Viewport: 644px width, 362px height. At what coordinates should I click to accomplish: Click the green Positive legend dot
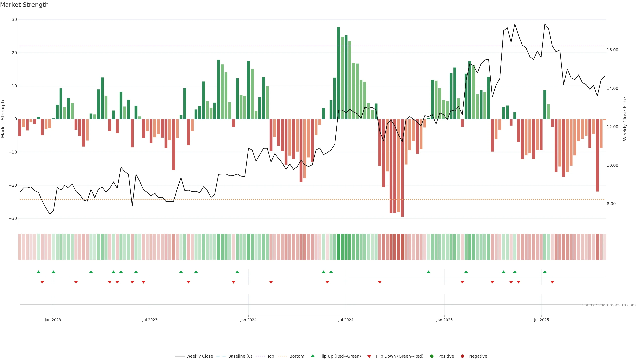click(432, 356)
